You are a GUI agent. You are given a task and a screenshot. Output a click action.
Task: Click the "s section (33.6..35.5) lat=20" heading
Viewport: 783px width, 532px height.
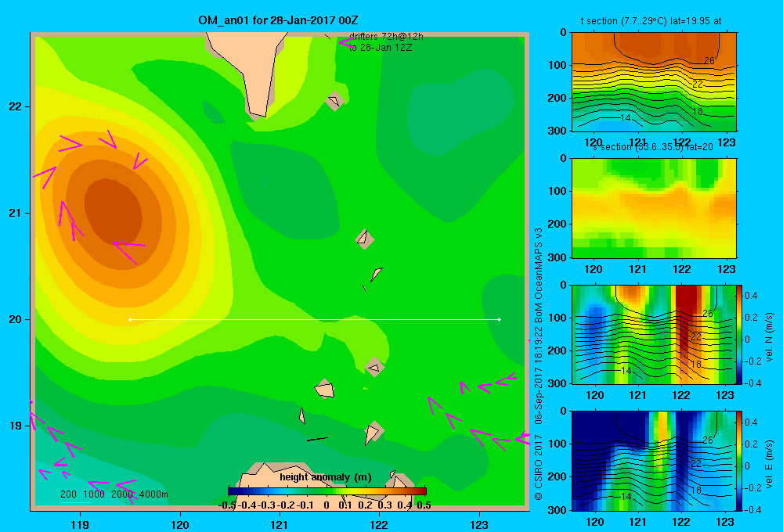pyautogui.click(x=653, y=147)
